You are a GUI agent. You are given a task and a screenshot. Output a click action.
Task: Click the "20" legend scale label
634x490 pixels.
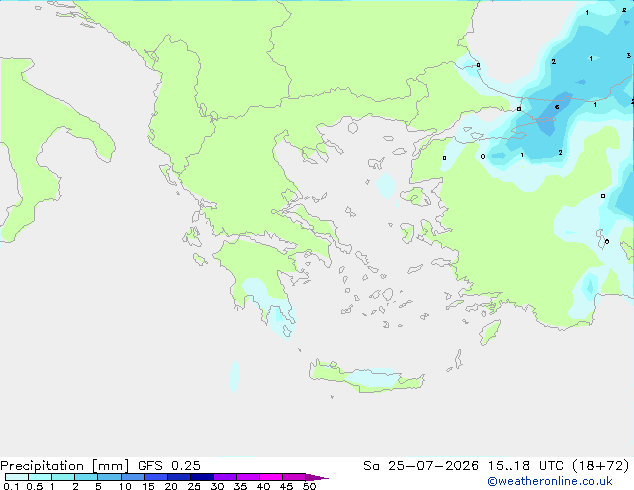[171, 486]
